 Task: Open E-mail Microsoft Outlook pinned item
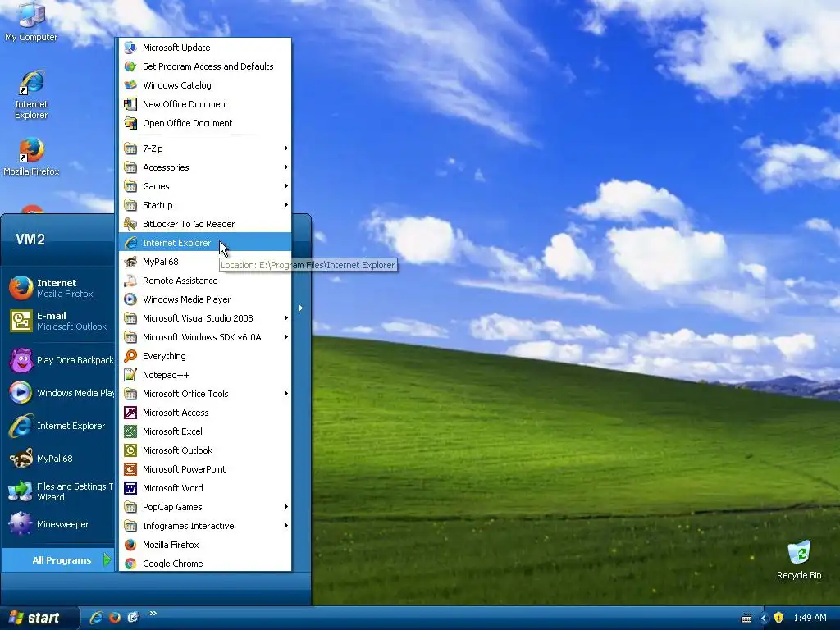tap(58, 321)
